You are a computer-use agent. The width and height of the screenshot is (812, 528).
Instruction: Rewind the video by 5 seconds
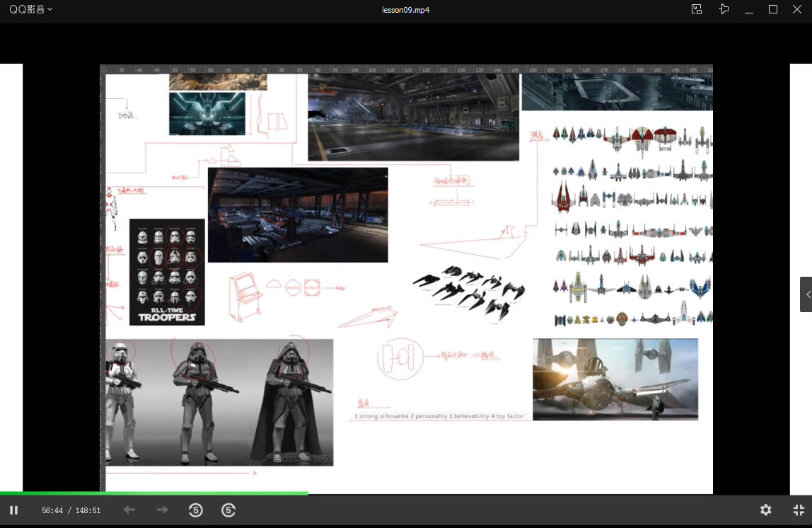[196, 510]
